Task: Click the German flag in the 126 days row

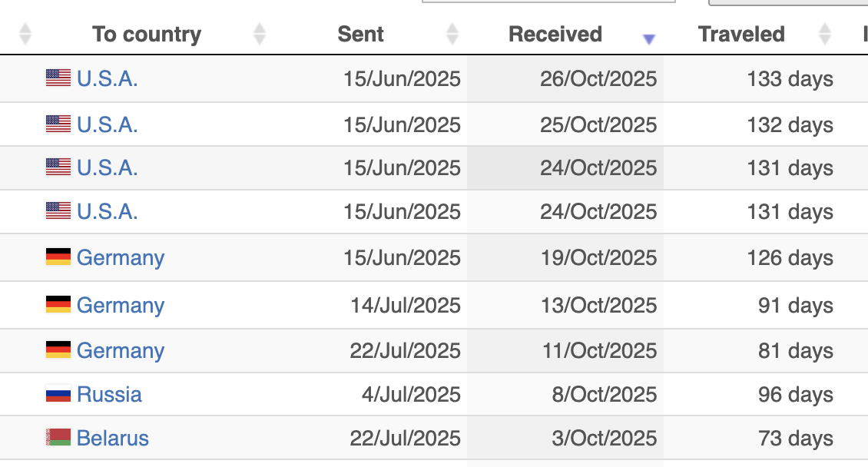Action: (58, 257)
